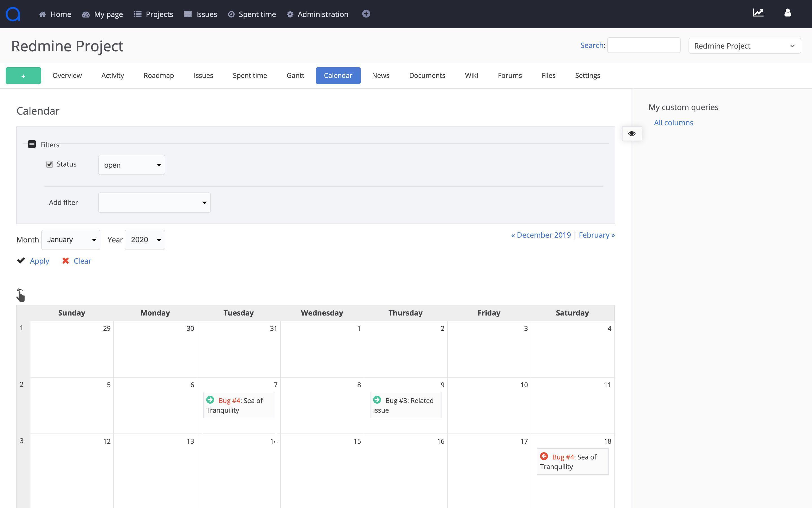812x508 pixels.
Task: Open the Redmine Project selector dropdown
Action: 745,46
